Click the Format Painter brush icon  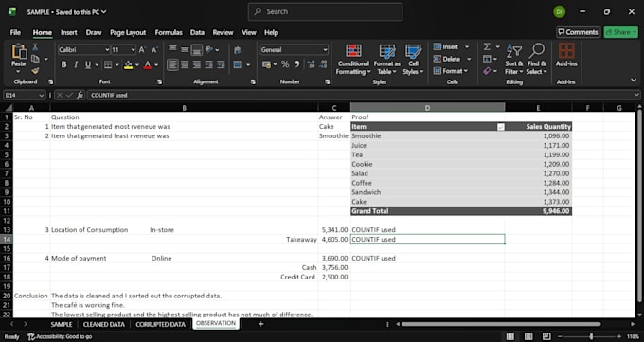click(x=35, y=71)
